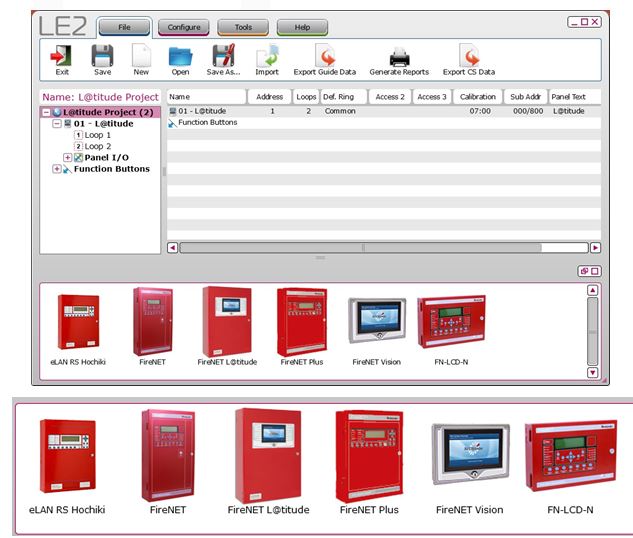The width and height of the screenshot is (633, 538).
Task: Click the palette vertical scrollbar thumb
Action: 592,331
